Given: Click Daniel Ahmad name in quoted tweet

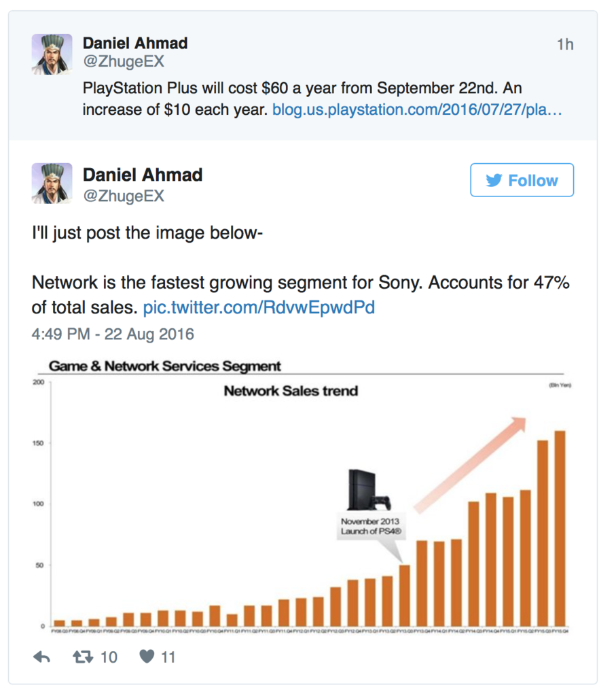Looking at the screenshot, I should coord(135,43).
